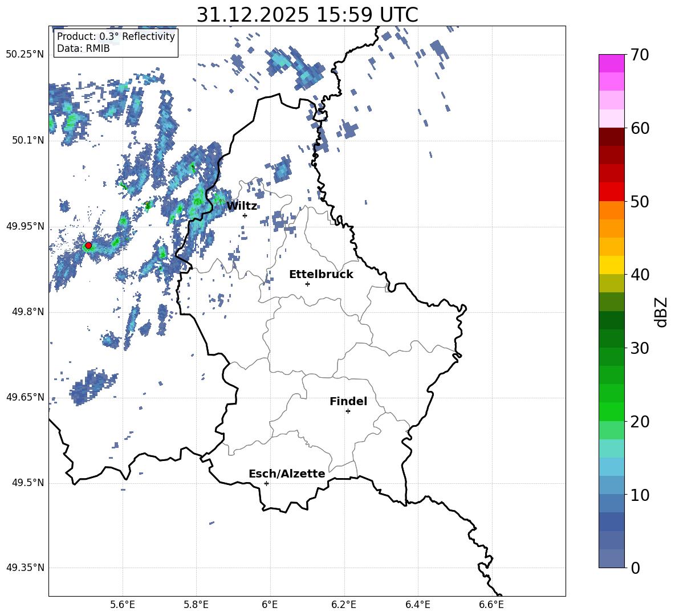Click the dBZ colorbar label

tap(661, 312)
